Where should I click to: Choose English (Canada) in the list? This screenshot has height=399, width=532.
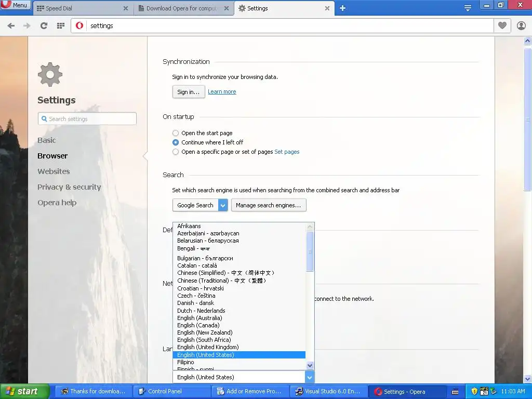coord(239,325)
